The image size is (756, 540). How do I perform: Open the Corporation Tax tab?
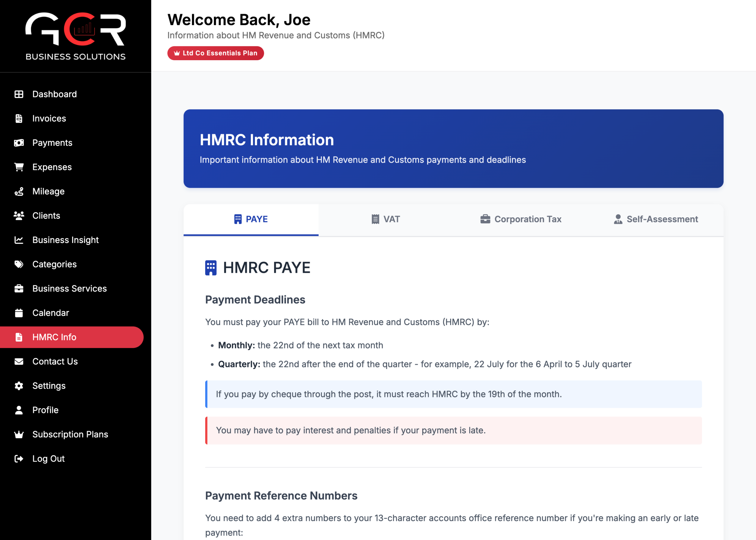tap(521, 219)
